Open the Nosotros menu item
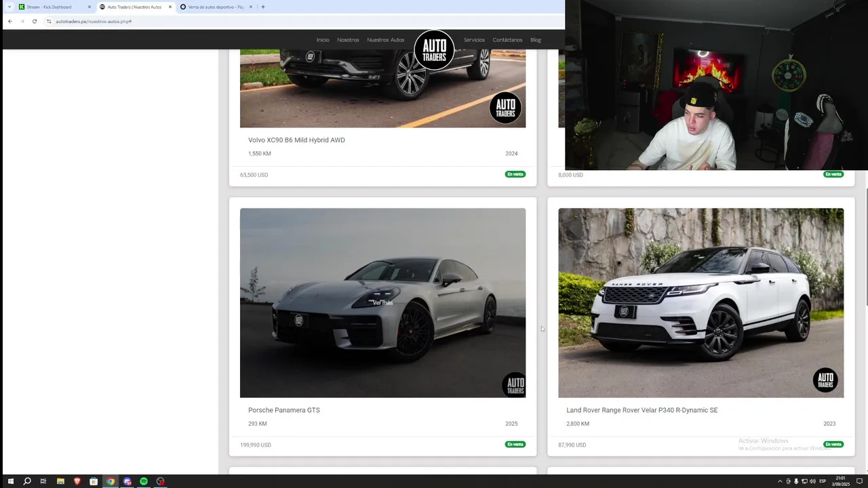 click(348, 40)
